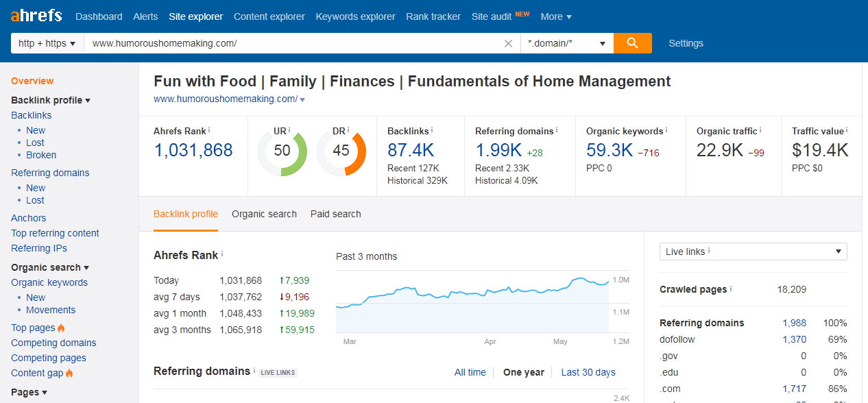Open Competing pages in the sidebar
This screenshot has width=868, height=403.
pyautogui.click(x=49, y=358)
